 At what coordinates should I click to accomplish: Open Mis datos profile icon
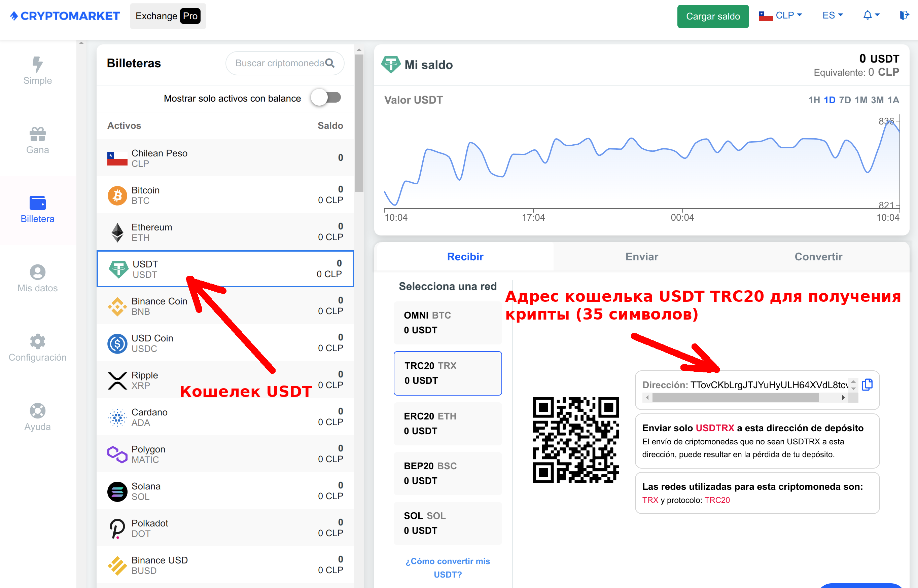tap(37, 272)
